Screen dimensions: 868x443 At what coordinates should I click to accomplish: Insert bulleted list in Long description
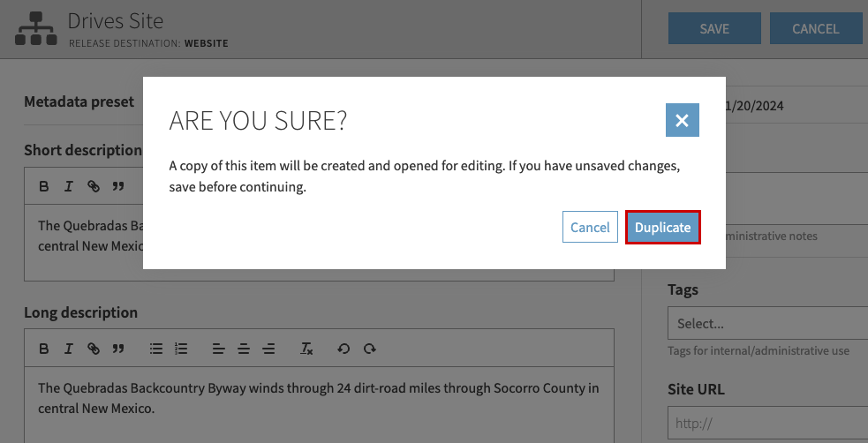click(x=156, y=349)
